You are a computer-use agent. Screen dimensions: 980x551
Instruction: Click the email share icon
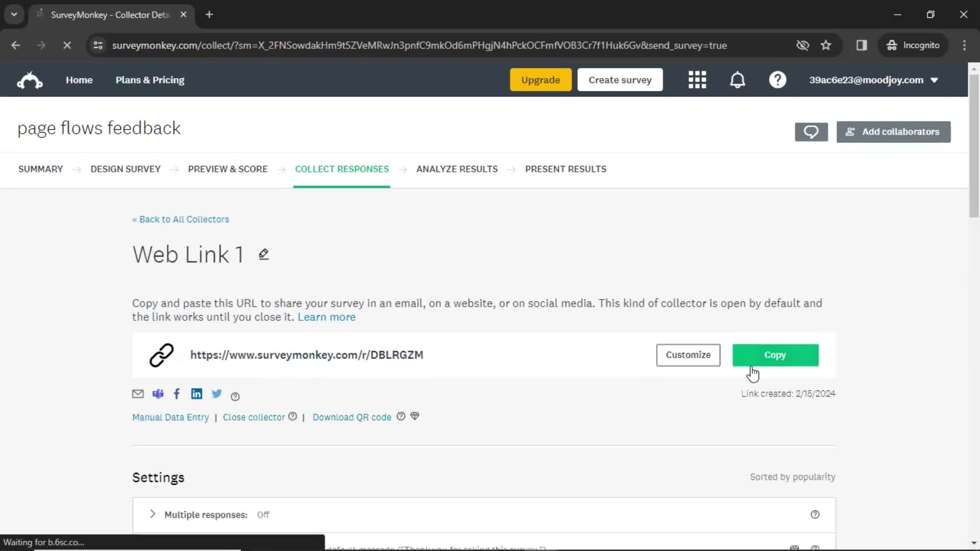(x=138, y=393)
